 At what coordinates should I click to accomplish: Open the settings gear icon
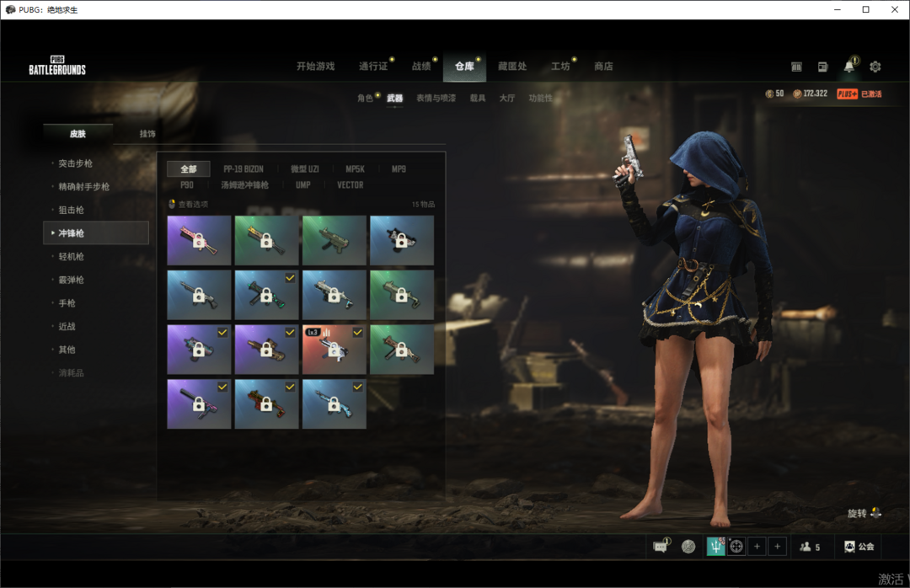tap(875, 67)
